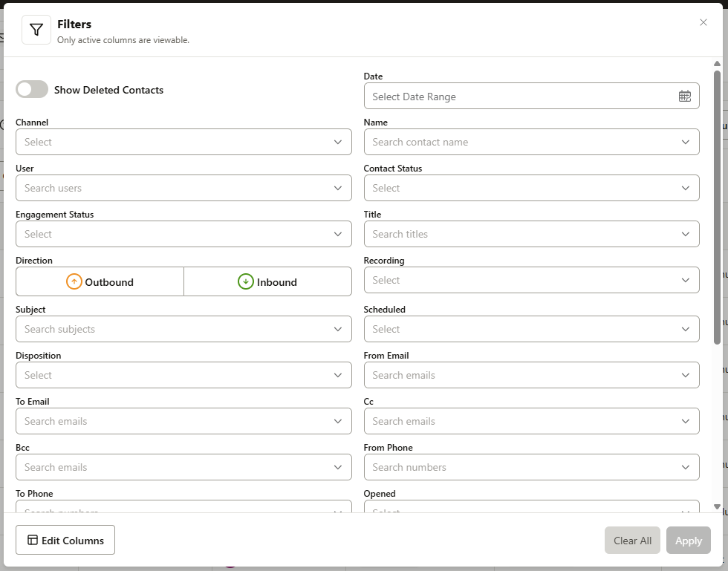This screenshot has width=728, height=571.
Task: Open the Disposition dropdown
Action: (x=183, y=375)
